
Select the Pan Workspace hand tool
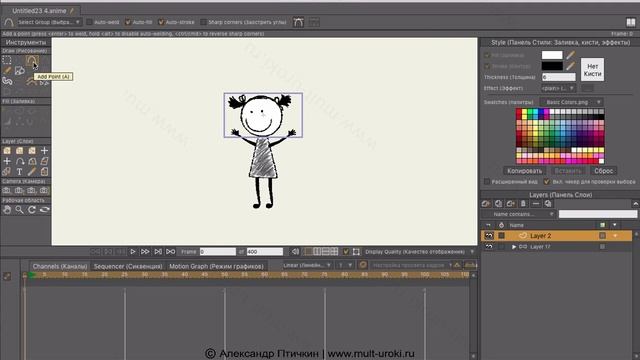tap(7, 210)
